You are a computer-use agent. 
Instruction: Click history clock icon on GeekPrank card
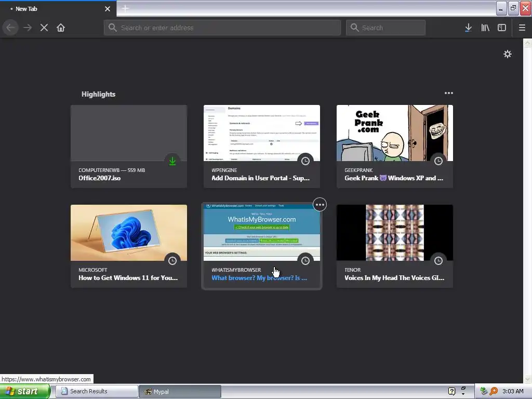438,161
